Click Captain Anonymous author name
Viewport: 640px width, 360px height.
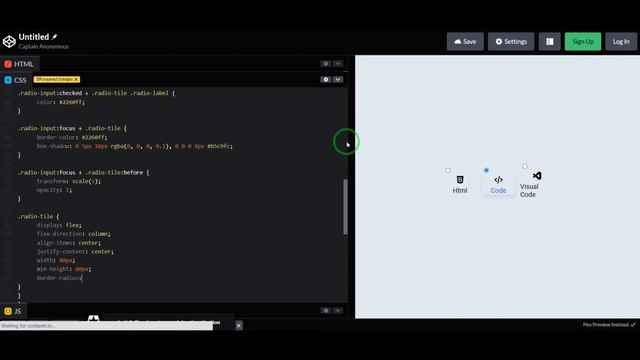tap(44, 47)
